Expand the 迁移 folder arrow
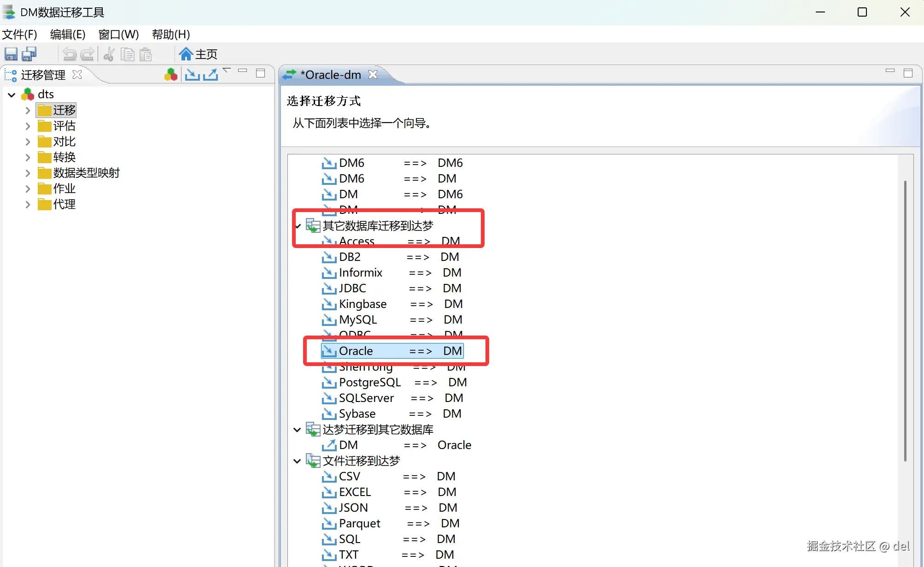This screenshot has width=924, height=567. [28, 111]
